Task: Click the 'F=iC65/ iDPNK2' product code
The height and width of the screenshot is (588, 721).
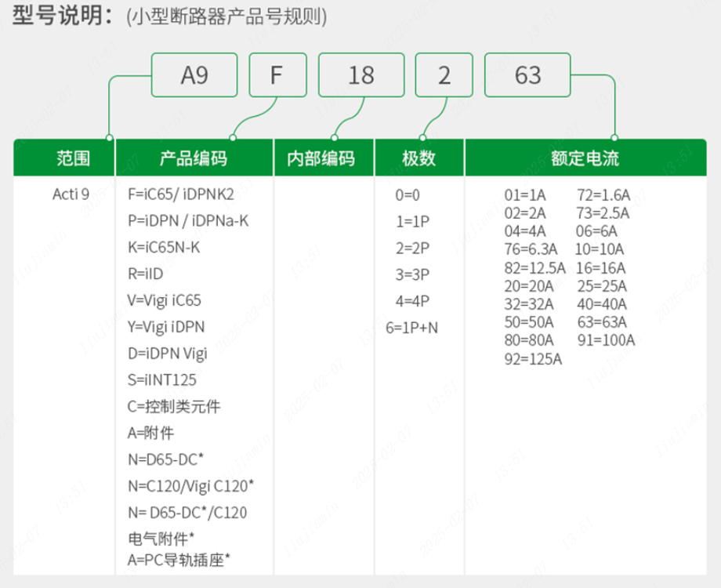Action: click(x=181, y=194)
